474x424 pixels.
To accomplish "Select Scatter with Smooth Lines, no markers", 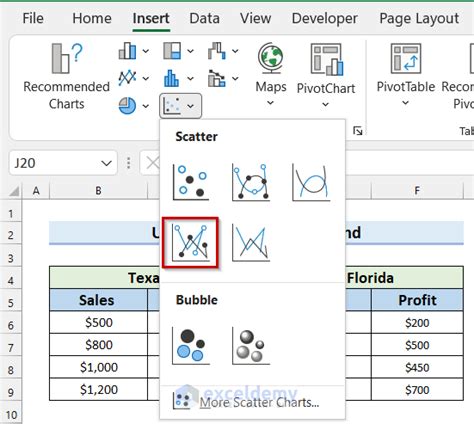I will (311, 182).
